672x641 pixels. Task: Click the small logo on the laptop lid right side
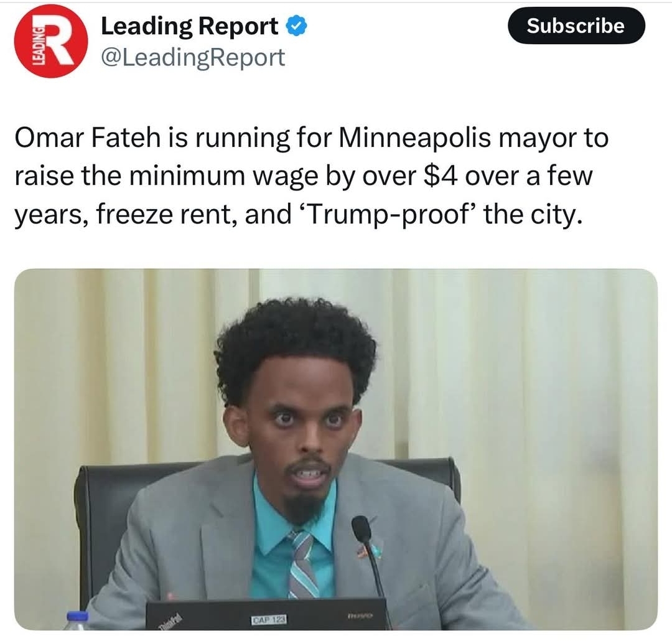(x=362, y=615)
